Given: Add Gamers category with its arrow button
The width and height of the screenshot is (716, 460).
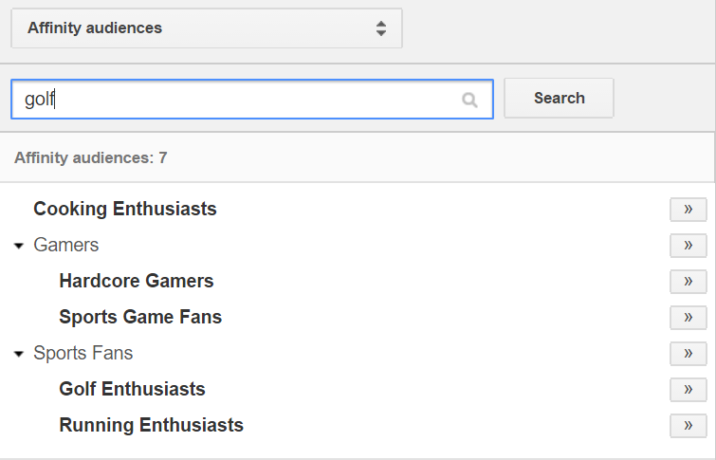Looking at the screenshot, I should tap(688, 245).
